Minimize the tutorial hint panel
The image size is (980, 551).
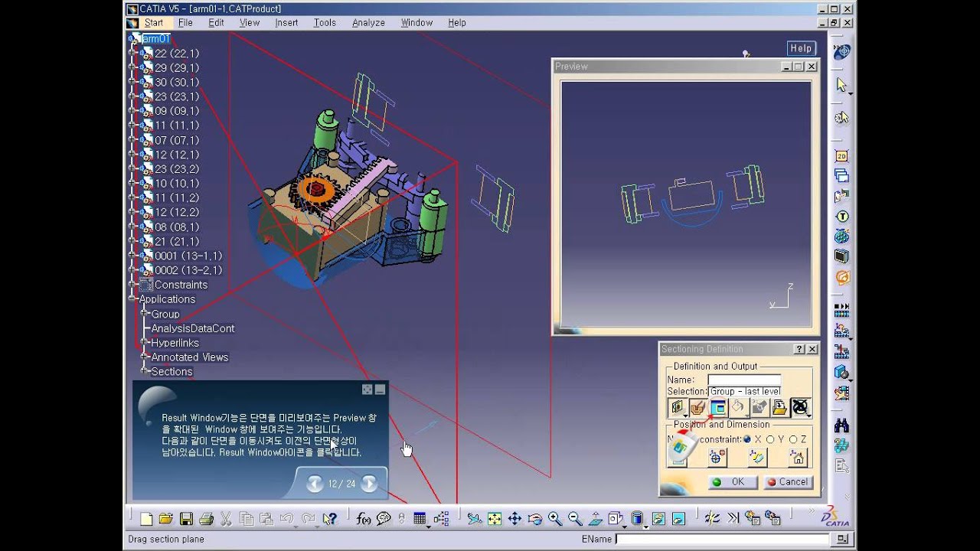(x=380, y=390)
